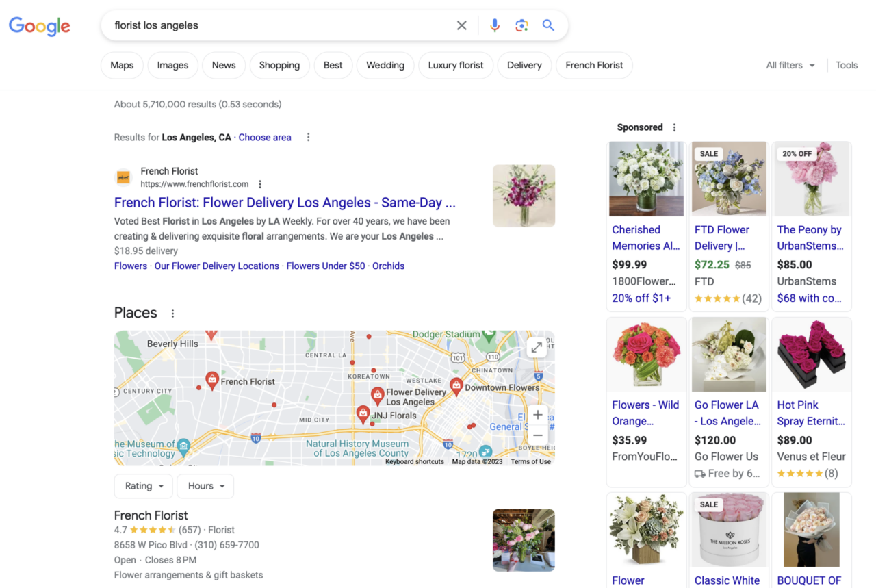Click About 5,710,000 results text
This screenshot has width=876, height=588.
(x=198, y=104)
